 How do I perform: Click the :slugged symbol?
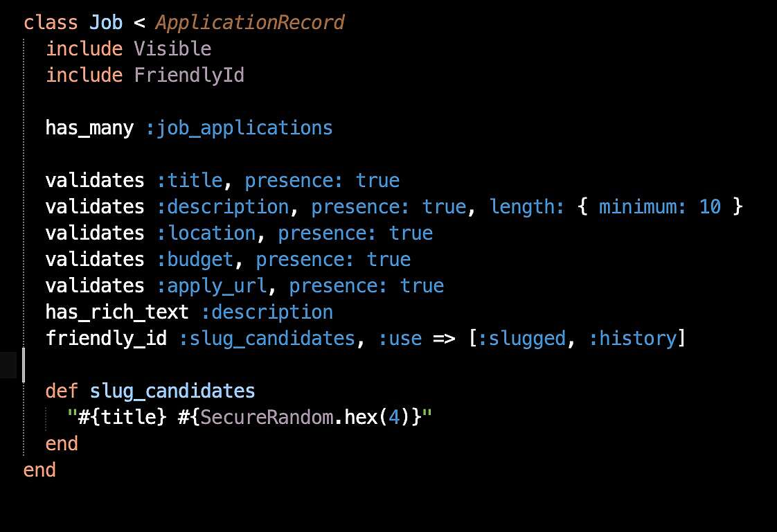[521, 339]
